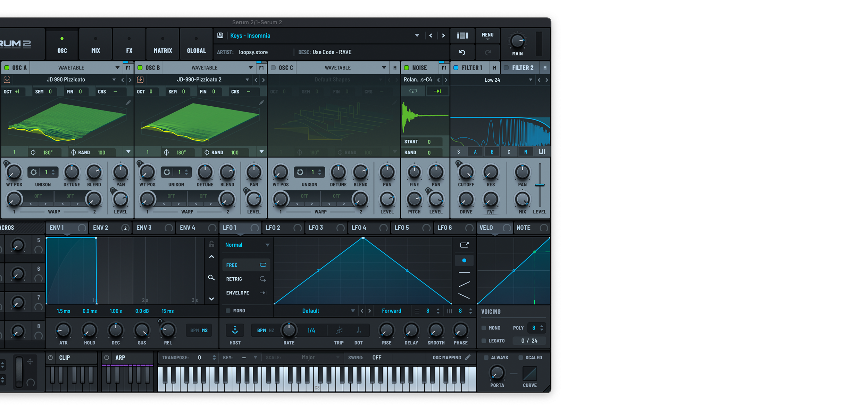
Task: Check the voicing LEGATO checkbox
Action: click(x=484, y=341)
